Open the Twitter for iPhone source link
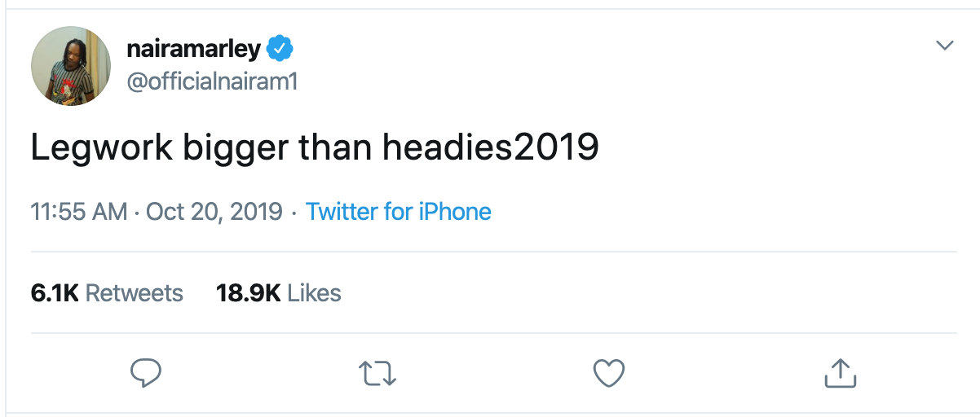The width and height of the screenshot is (980, 417). 398,213
